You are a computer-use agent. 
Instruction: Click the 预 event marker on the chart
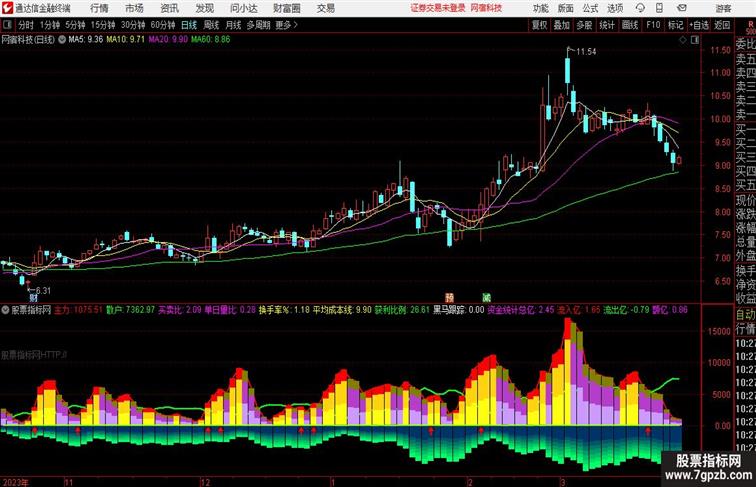449,298
